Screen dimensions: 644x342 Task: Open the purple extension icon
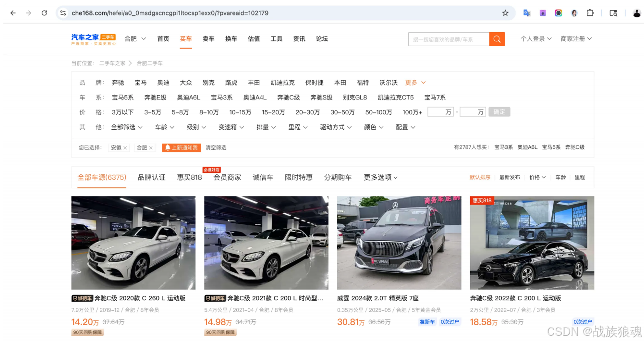(x=543, y=13)
